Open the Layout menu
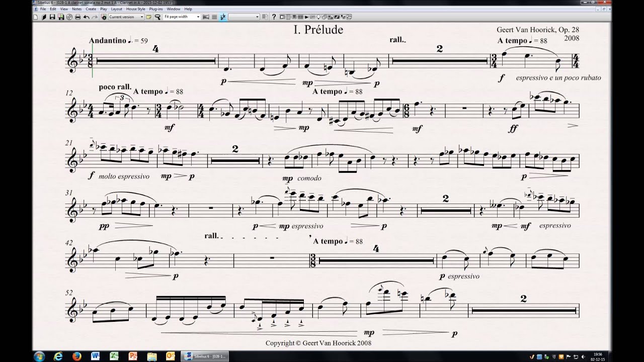The height and width of the screenshot is (362, 644). tap(117, 9)
